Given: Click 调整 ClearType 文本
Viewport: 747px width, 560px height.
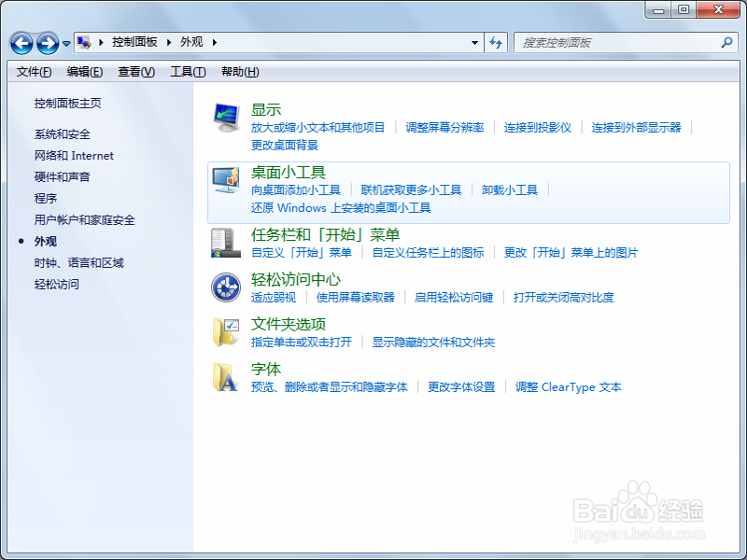Looking at the screenshot, I should 569,387.
